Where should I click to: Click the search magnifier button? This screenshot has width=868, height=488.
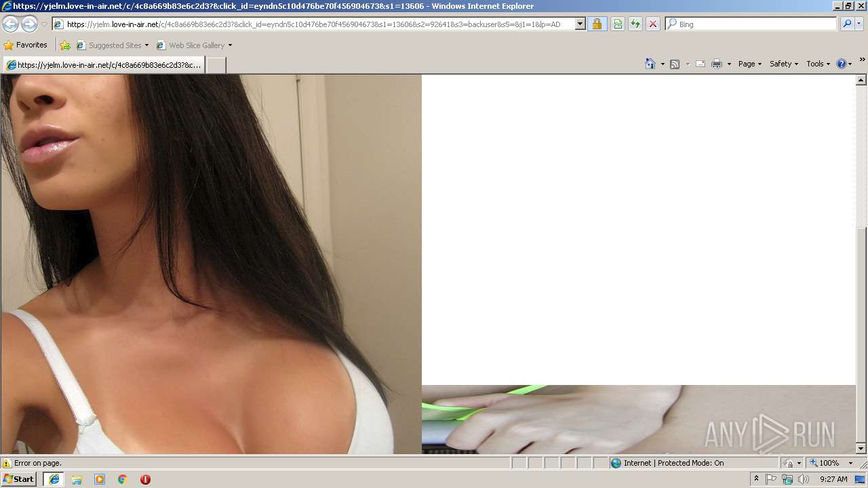point(847,24)
